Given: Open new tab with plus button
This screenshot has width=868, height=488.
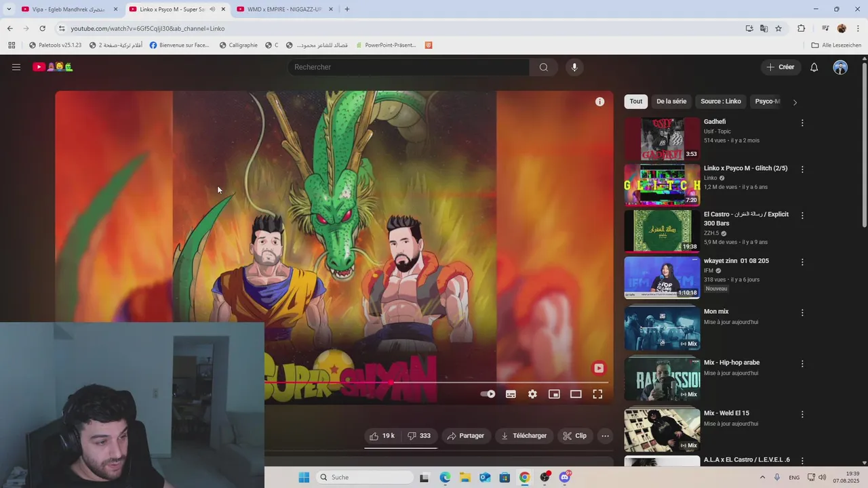Looking at the screenshot, I should click(x=347, y=9).
